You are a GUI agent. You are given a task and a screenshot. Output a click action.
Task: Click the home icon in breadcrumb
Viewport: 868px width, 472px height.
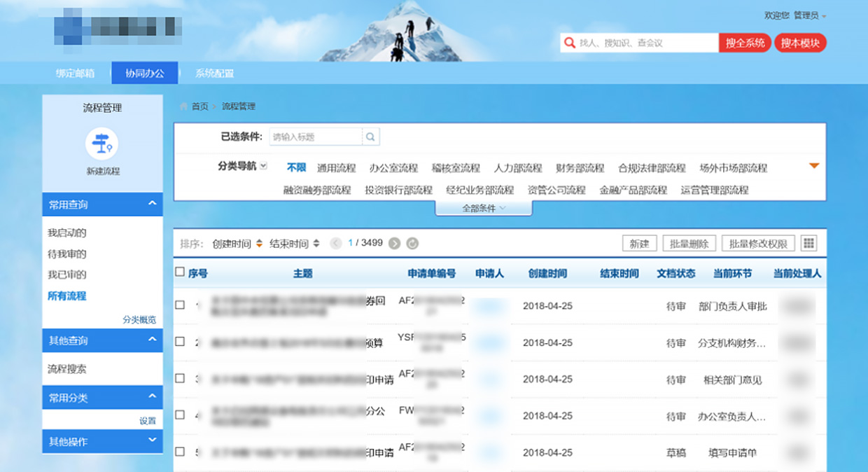click(x=184, y=106)
